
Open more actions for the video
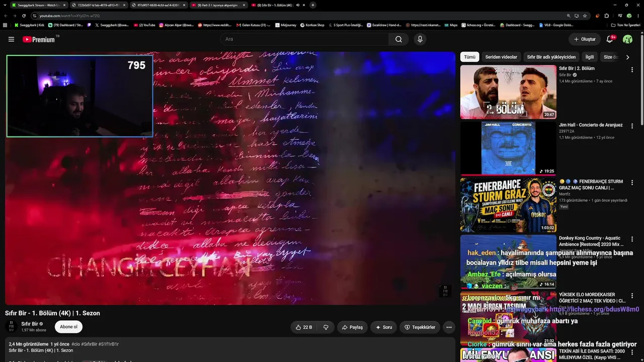(x=449, y=327)
